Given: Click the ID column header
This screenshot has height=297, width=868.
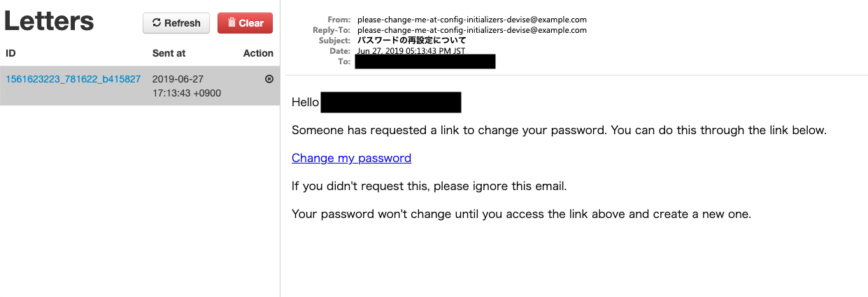Looking at the screenshot, I should (x=10, y=53).
